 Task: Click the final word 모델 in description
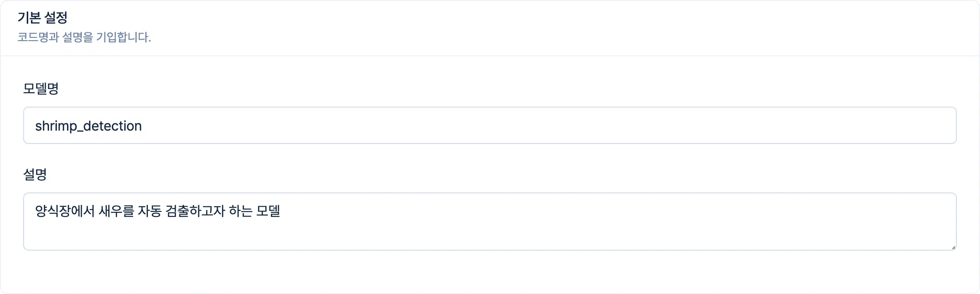coord(268,211)
